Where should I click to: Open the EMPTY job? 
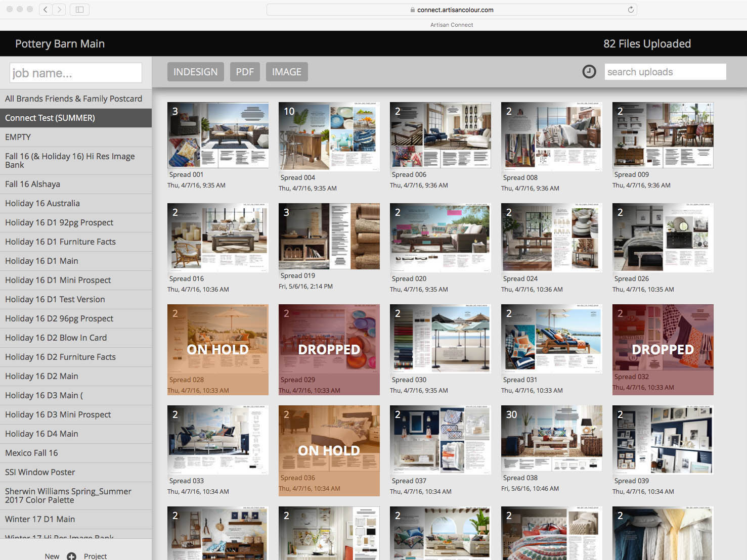[76, 137]
